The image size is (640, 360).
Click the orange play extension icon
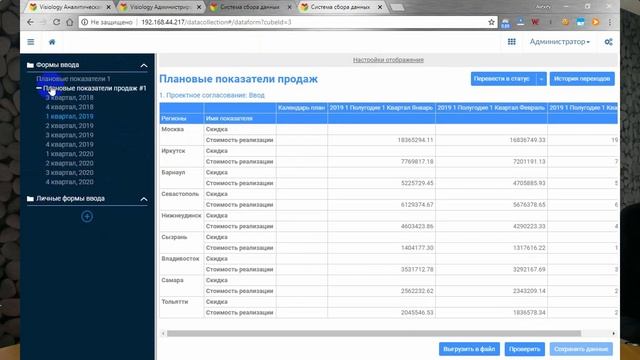(596, 22)
